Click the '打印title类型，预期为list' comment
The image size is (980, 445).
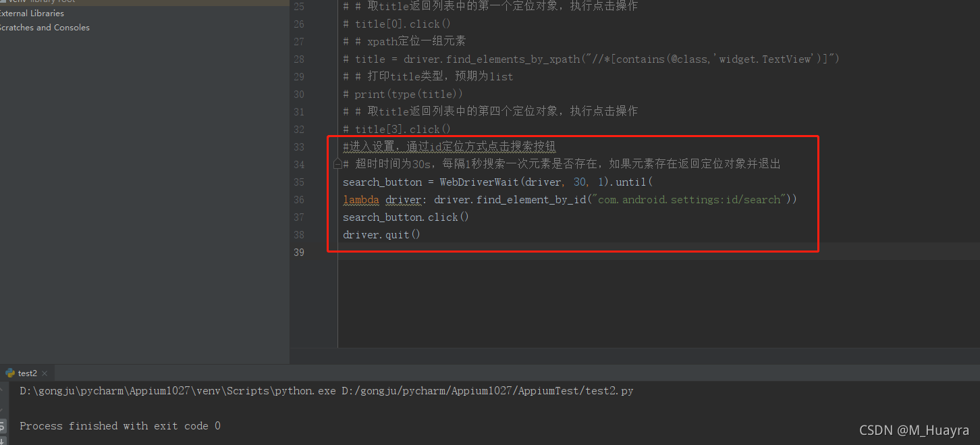pos(428,77)
